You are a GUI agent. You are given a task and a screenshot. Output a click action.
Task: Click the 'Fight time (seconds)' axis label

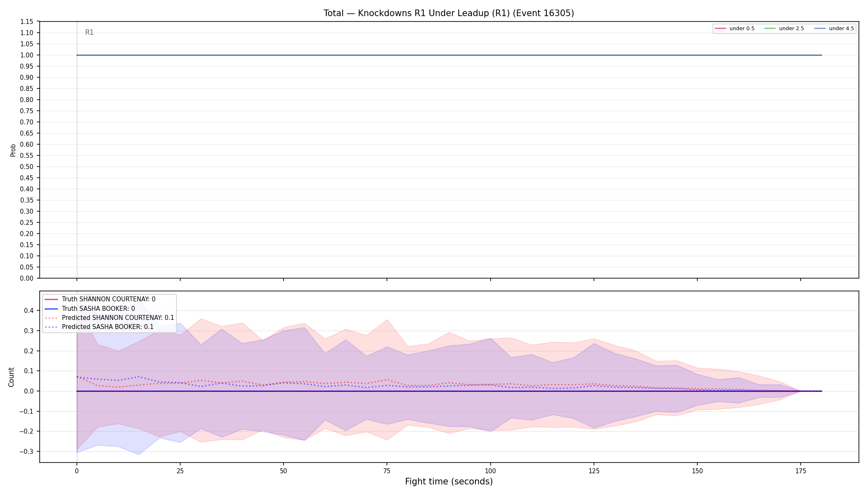pos(449,482)
